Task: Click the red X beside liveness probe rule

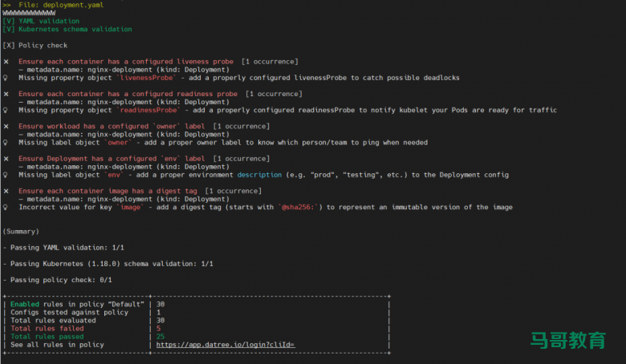Action: click(x=6, y=62)
